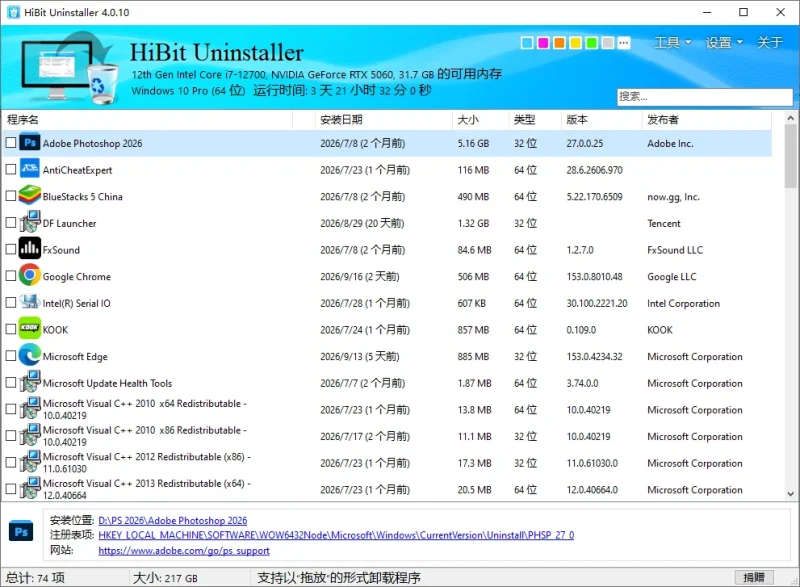
Task: Open the 关于 menu
Action: (x=769, y=42)
